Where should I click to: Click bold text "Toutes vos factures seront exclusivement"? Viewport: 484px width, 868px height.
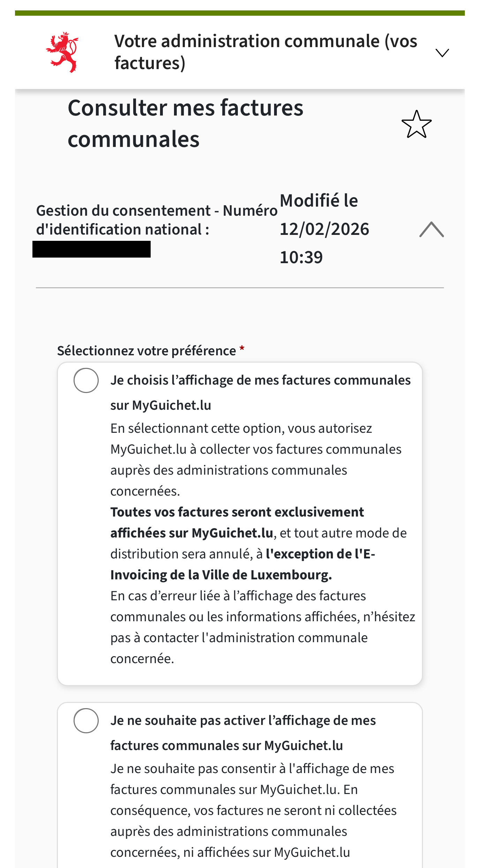237,512
